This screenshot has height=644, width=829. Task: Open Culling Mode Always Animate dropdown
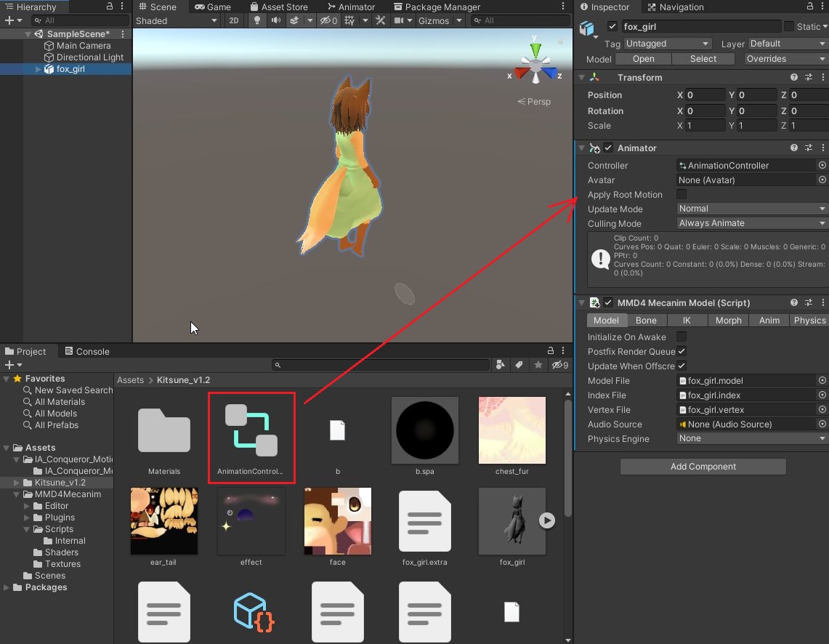[752, 223]
